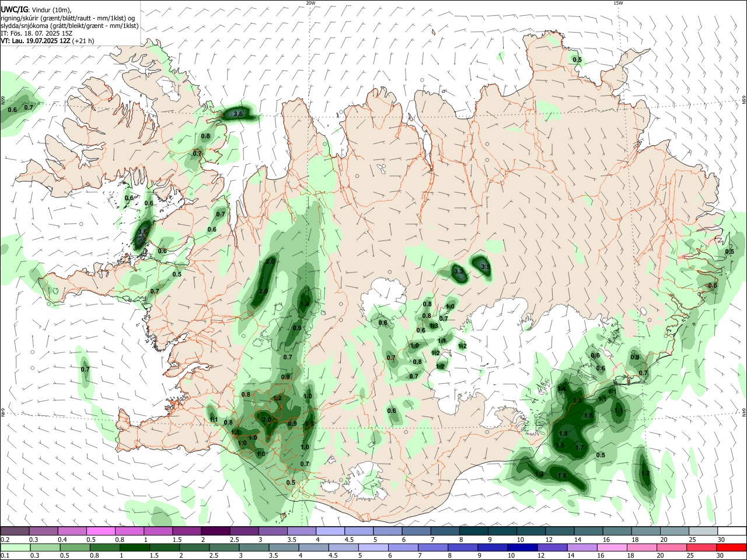Screen dimensions: 747x560
Task: Pick the light lavender snow swatch labeled 4
Action: 330,531
